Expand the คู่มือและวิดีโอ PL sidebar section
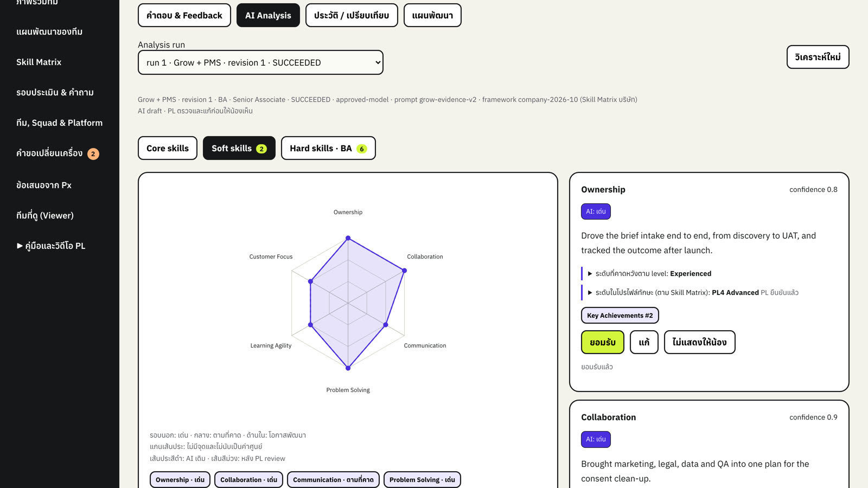 51,246
